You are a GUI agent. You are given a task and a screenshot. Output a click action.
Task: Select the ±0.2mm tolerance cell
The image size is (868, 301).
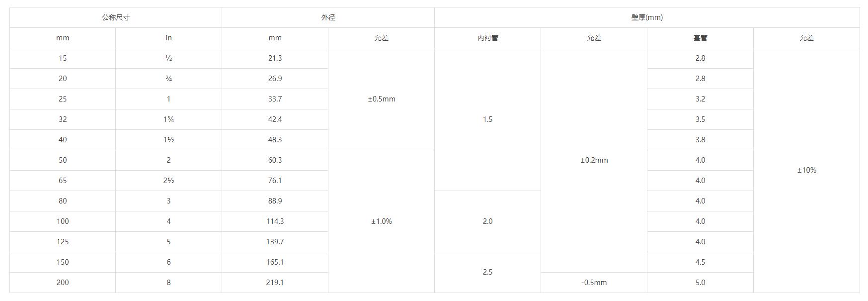594,160
